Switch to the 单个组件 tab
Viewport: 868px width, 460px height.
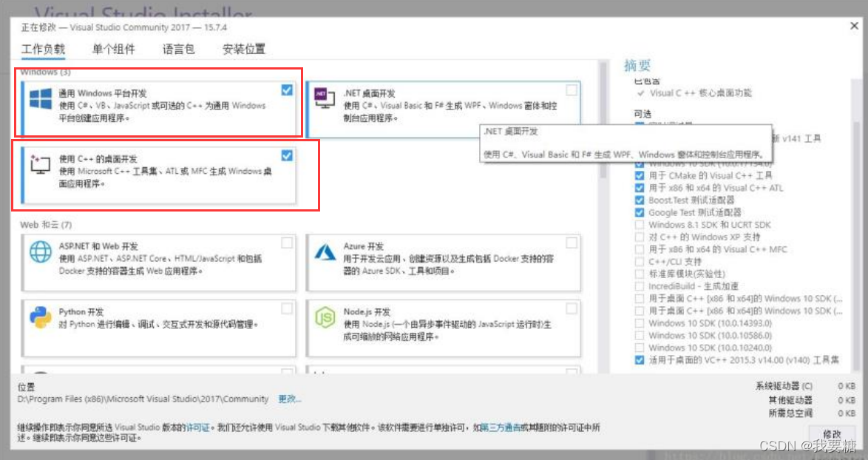coord(113,50)
